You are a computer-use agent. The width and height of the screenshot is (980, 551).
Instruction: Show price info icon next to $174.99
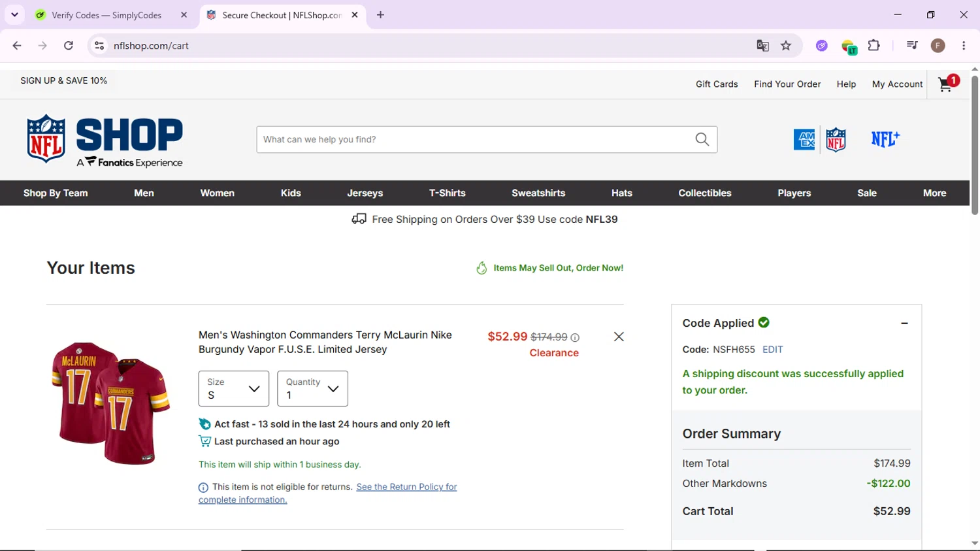(575, 338)
